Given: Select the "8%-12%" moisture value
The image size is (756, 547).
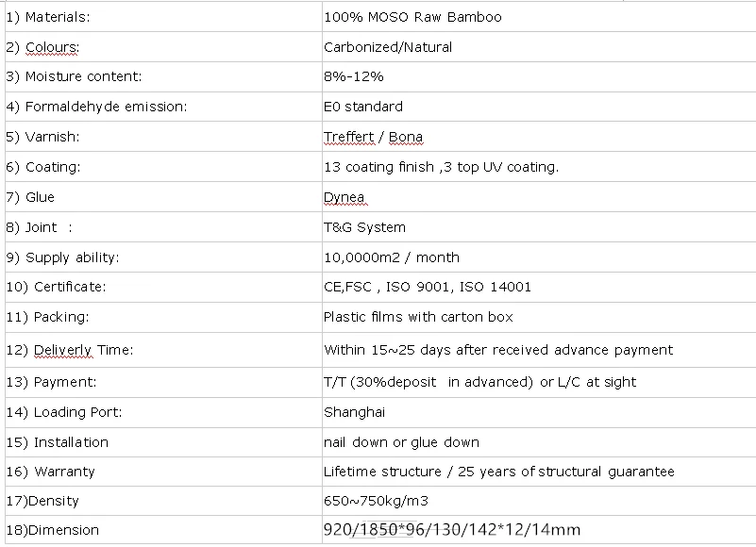Looking at the screenshot, I should (x=353, y=76).
